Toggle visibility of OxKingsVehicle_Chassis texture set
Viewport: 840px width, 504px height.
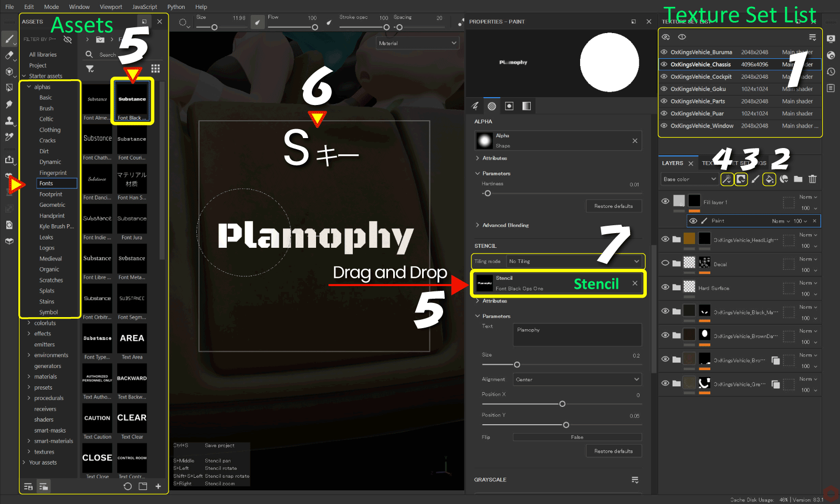click(x=664, y=64)
